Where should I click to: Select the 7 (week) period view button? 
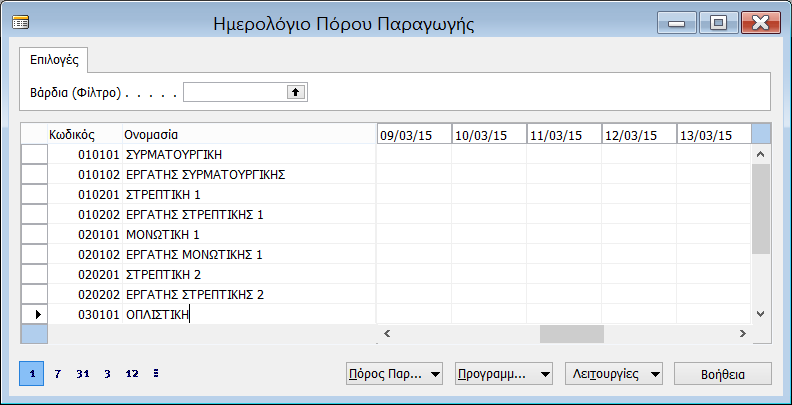(58, 374)
